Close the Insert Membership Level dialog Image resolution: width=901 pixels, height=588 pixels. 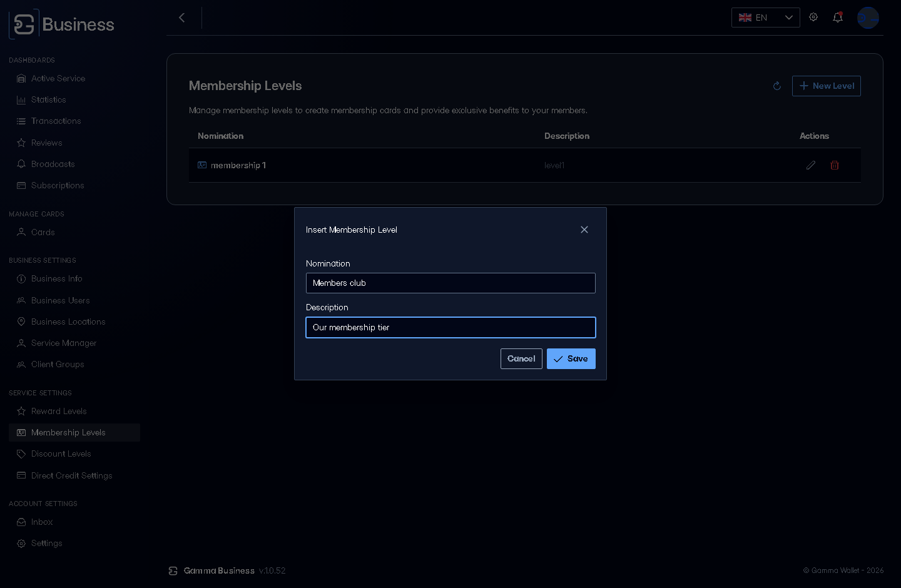(584, 230)
